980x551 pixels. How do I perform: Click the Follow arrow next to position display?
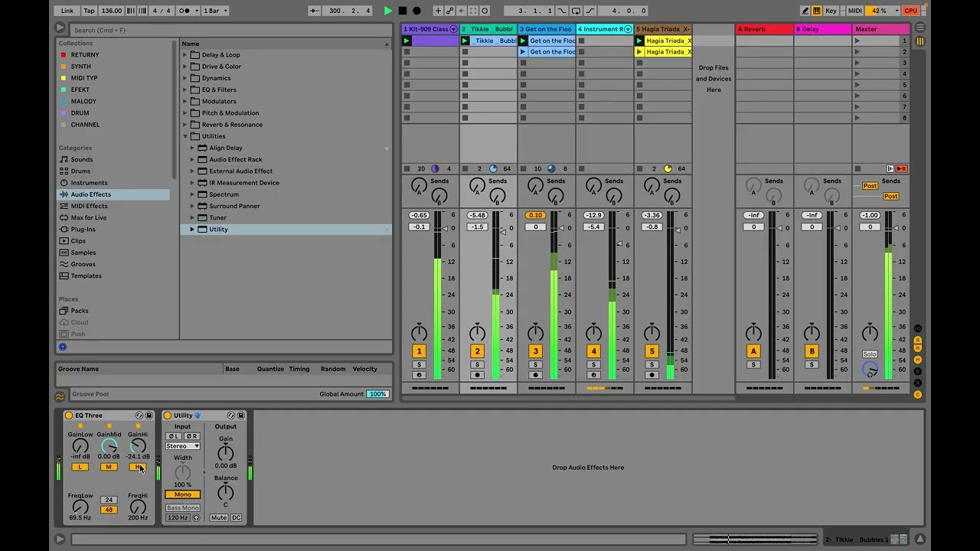click(315, 11)
